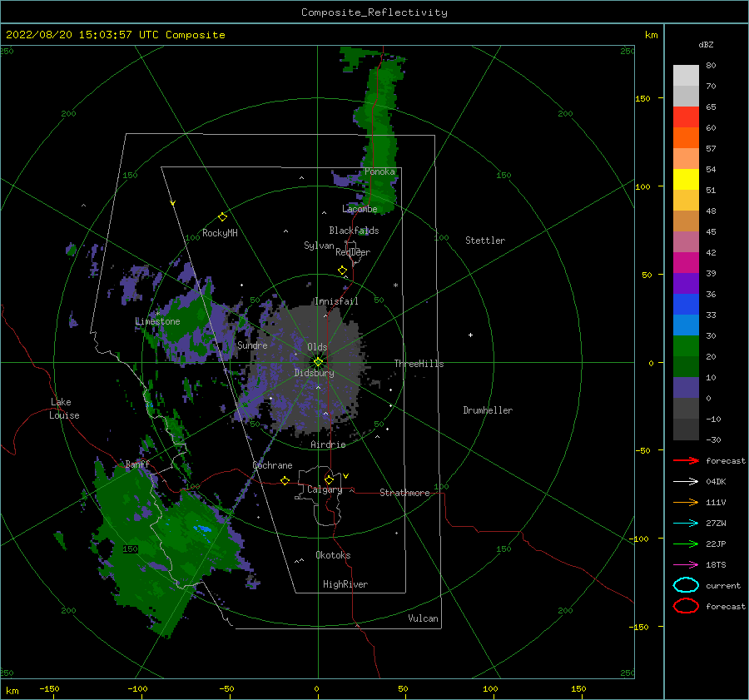The height and width of the screenshot is (700, 749).
Task: Click the 04DK legend text
Action: click(716, 482)
